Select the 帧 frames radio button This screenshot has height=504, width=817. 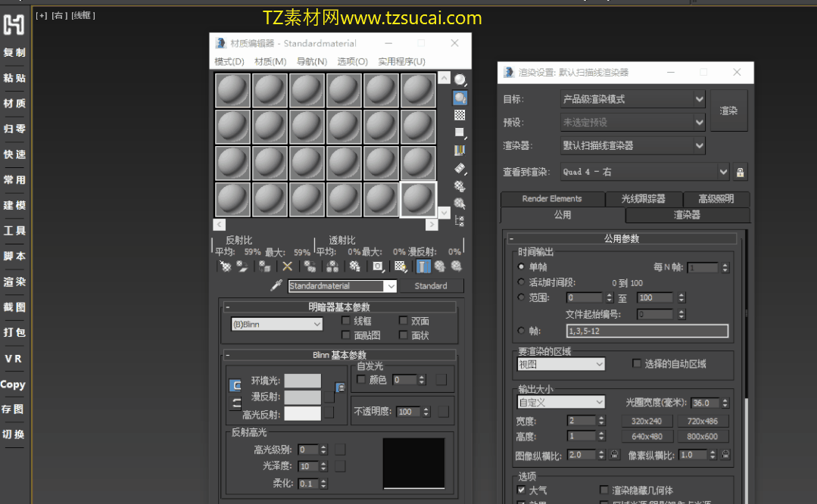pos(521,331)
